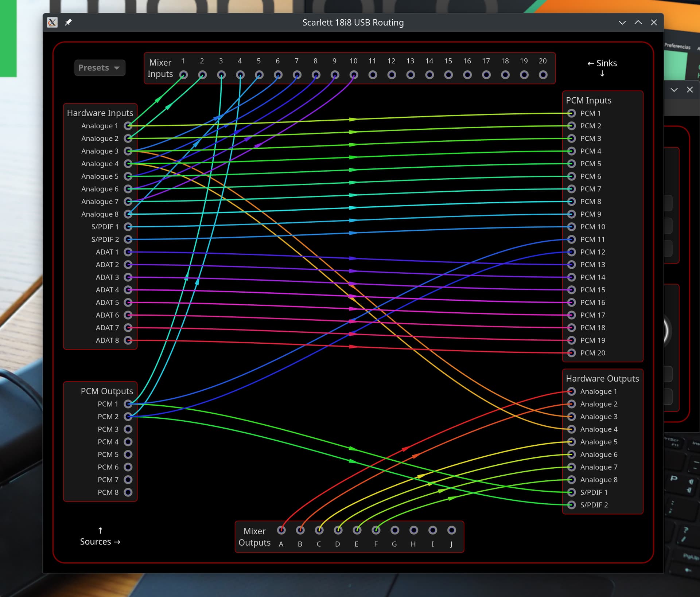Click Hardware Outputs Analogue 3 port
700x597 pixels.
pos(572,417)
